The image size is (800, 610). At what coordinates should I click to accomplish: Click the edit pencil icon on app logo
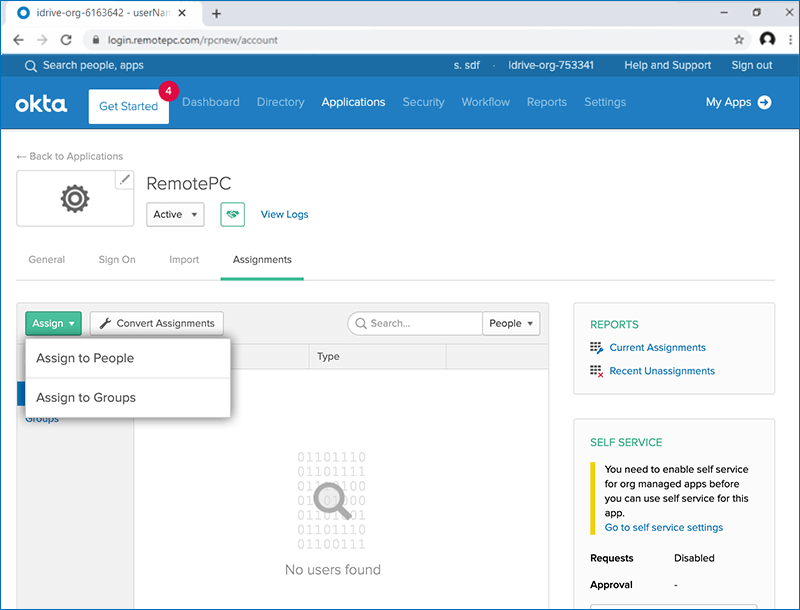click(x=124, y=180)
